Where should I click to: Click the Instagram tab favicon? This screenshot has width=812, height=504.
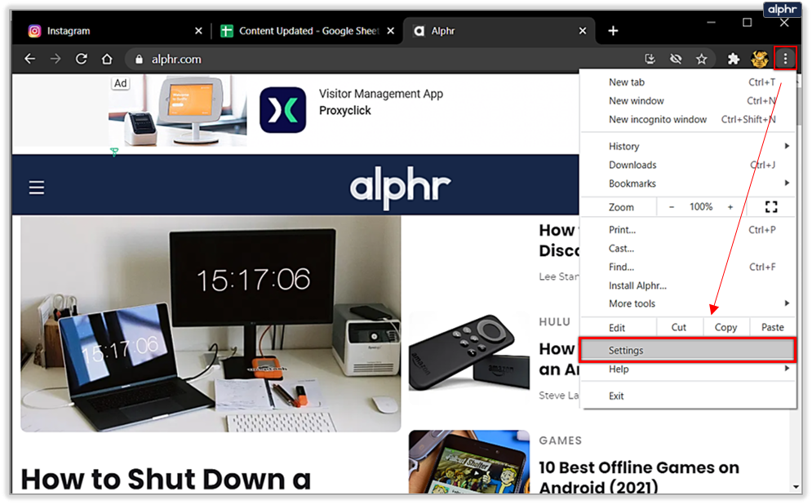coord(34,31)
